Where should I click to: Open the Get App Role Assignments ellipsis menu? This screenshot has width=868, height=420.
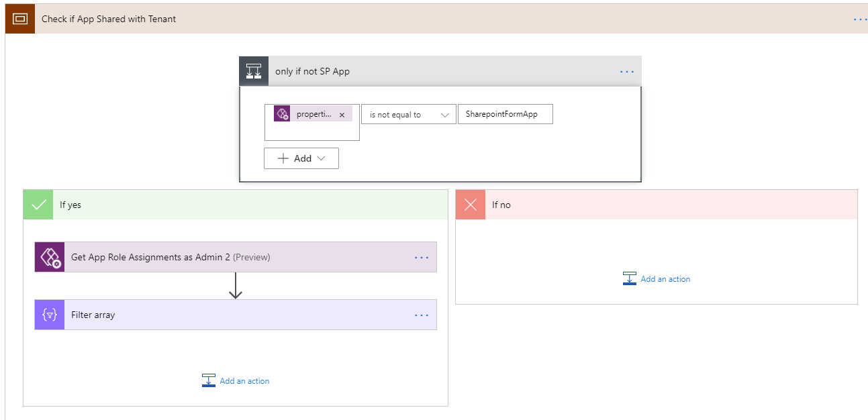(422, 257)
